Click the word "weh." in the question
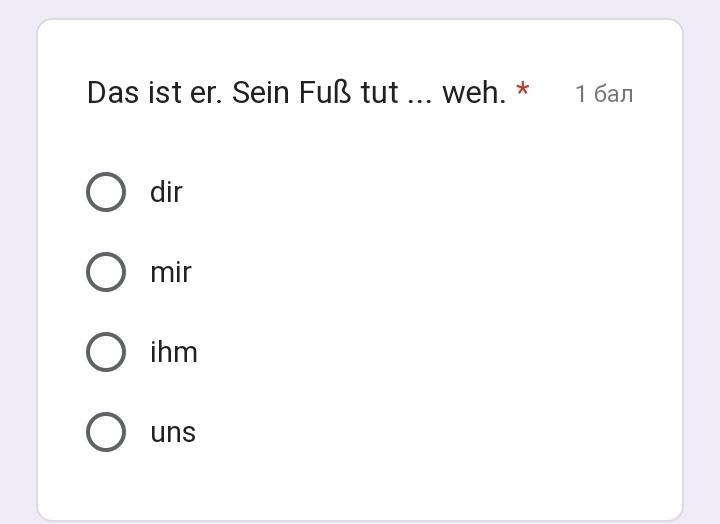Screen dimensions: 720x524 [x=473, y=93]
